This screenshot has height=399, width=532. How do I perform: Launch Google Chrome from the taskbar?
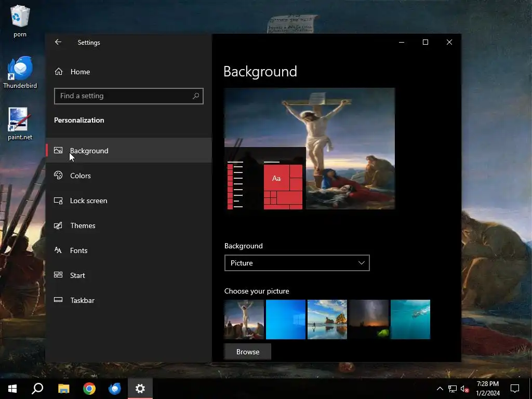[89, 389]
